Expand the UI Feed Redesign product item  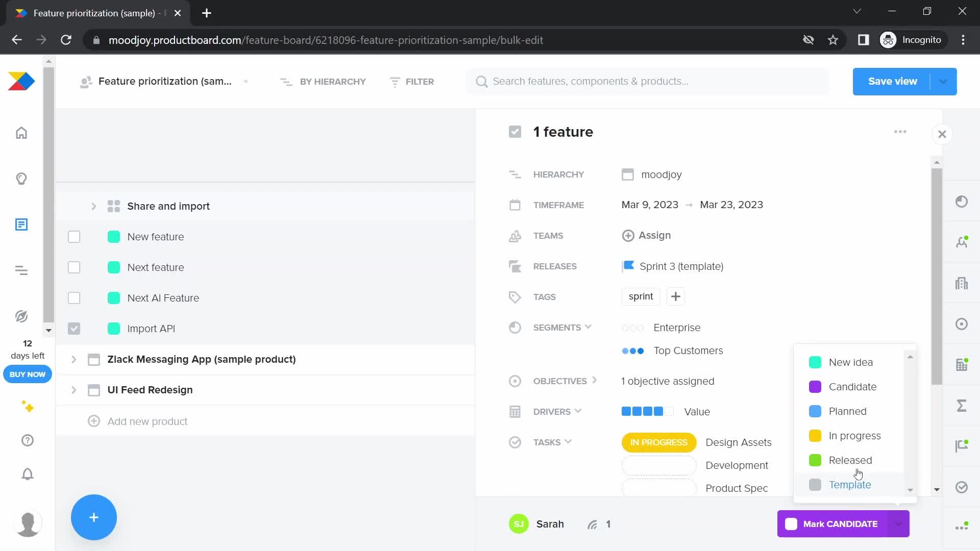coord(73,390)
